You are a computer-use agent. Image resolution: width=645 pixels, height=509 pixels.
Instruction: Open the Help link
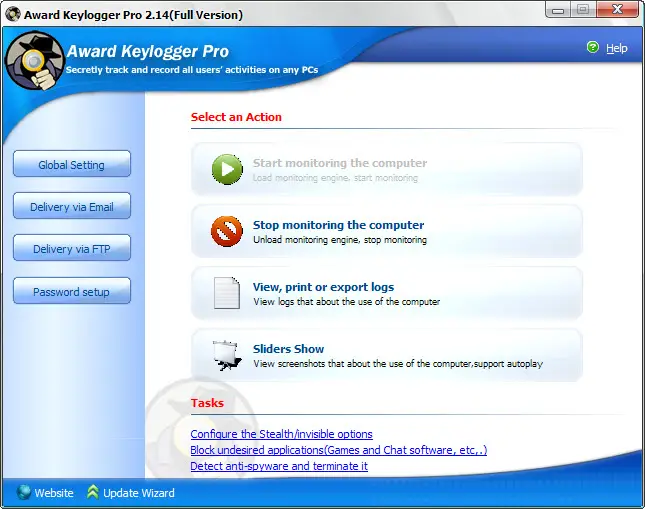coord(617,48)
